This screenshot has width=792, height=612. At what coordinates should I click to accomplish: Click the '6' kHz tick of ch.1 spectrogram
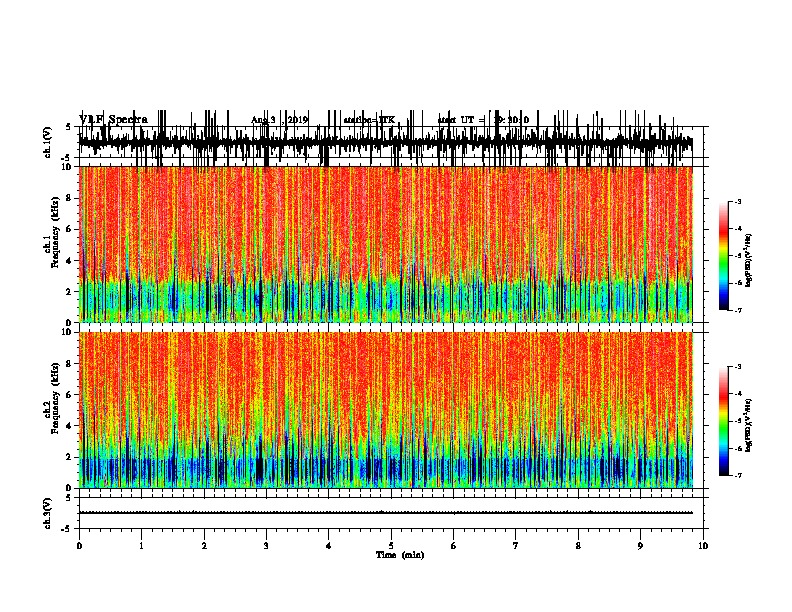click(70, 230)
